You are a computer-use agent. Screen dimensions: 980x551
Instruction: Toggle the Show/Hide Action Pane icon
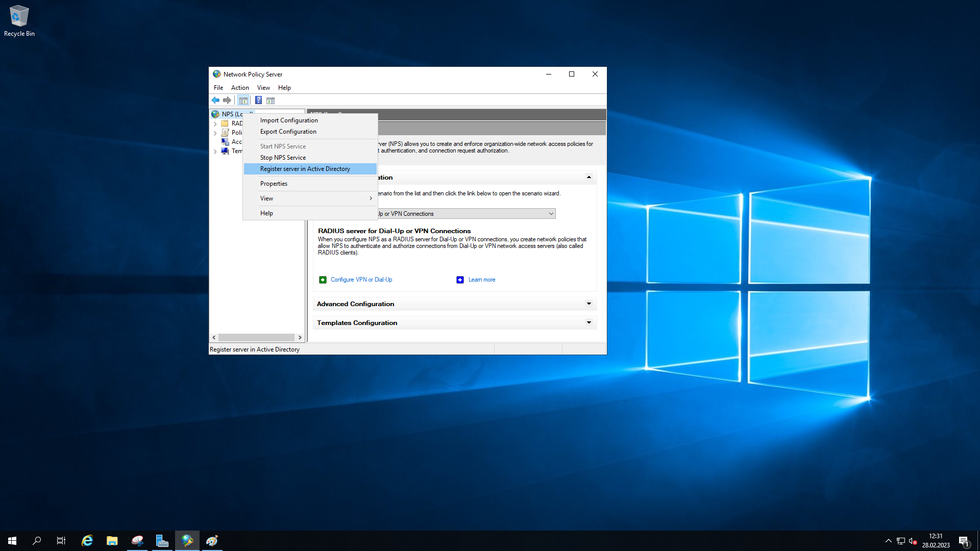click(x=271, y=101)
